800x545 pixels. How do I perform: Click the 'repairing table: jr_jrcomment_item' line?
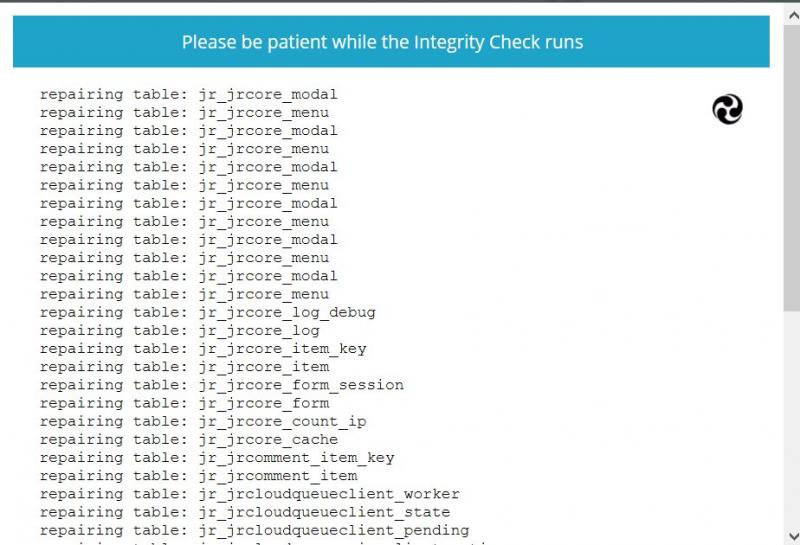198,476
